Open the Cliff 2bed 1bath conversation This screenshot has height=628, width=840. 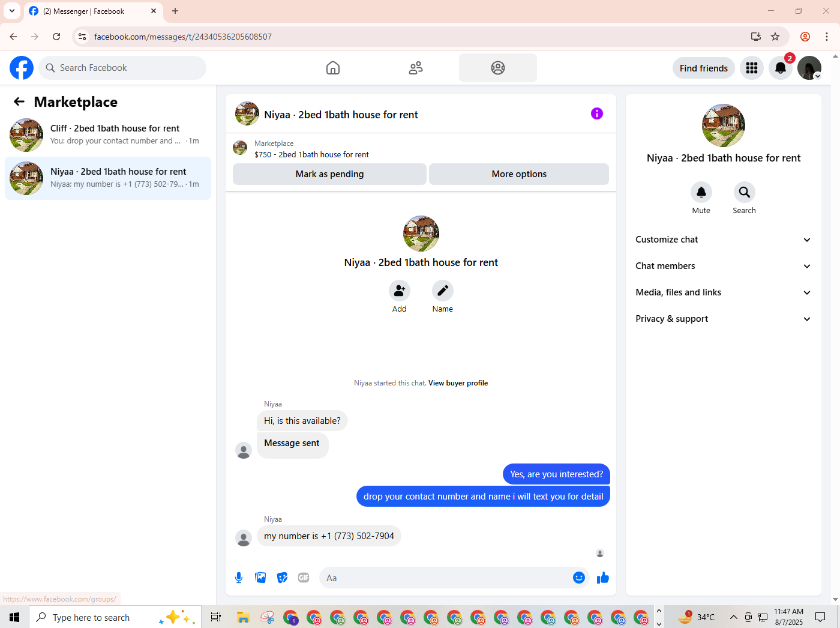point(108,134)
